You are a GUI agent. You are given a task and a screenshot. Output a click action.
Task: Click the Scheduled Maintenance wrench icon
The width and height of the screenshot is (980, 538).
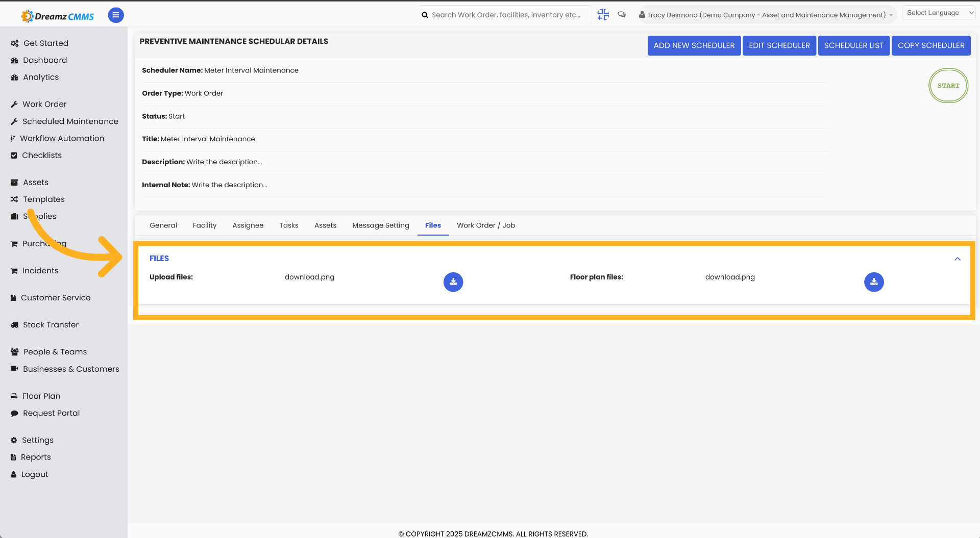tap(14, 121)
